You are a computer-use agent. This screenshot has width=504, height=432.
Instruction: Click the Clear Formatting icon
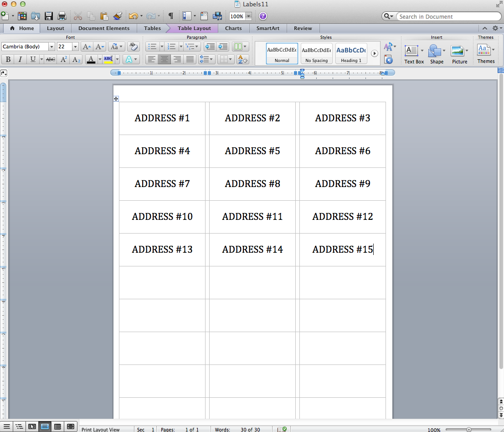click(133, 47)
